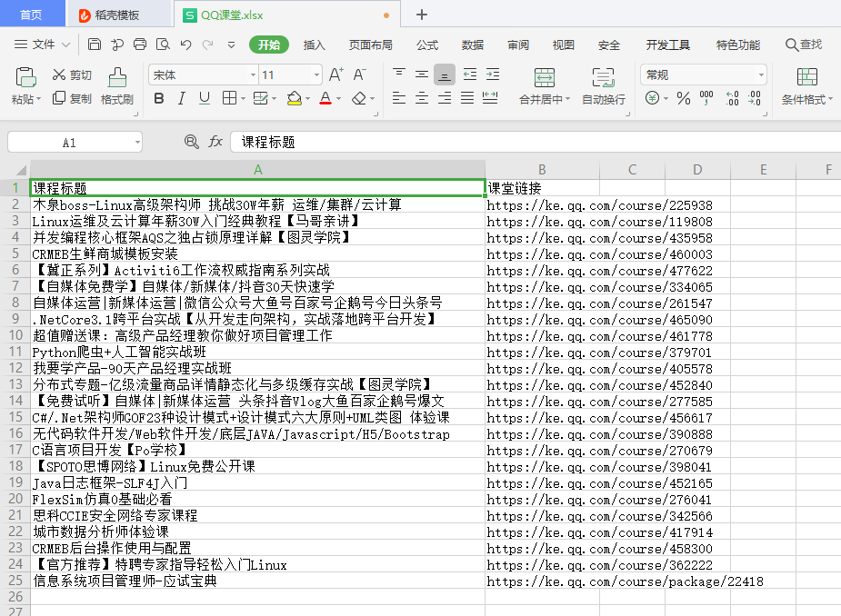This screenshot has height=616, width=841.
Task: Decrease the indent level
Action: pos(470,74)
